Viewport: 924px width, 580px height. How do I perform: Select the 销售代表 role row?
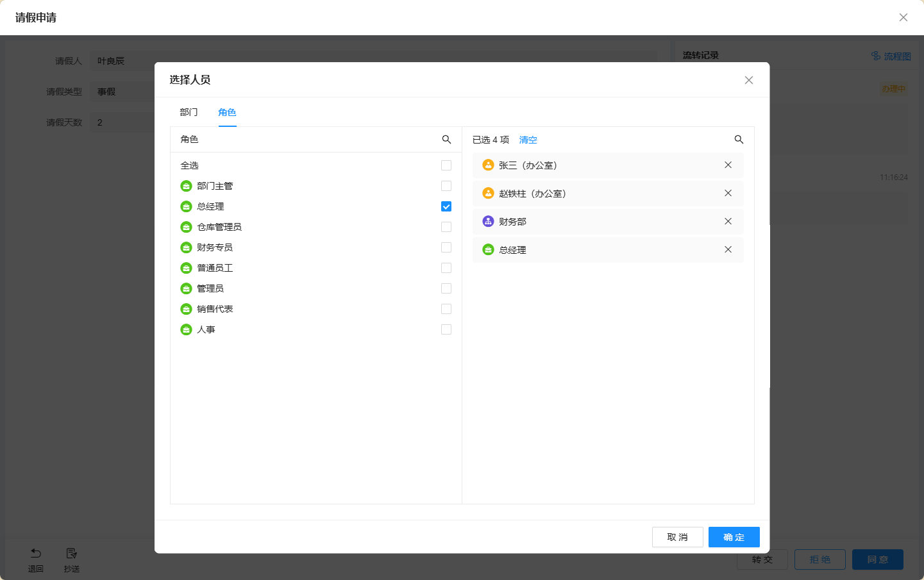215,309
